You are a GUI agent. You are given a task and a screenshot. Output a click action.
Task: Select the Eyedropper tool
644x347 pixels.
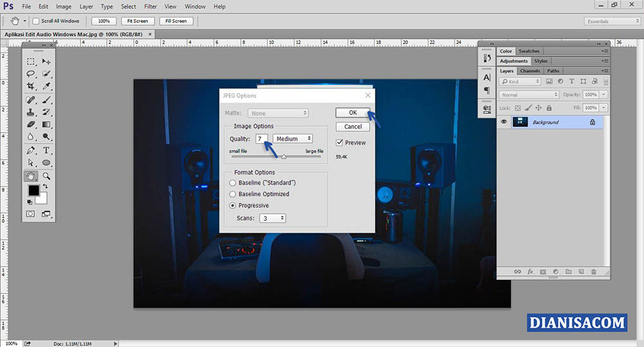point(46,86)
